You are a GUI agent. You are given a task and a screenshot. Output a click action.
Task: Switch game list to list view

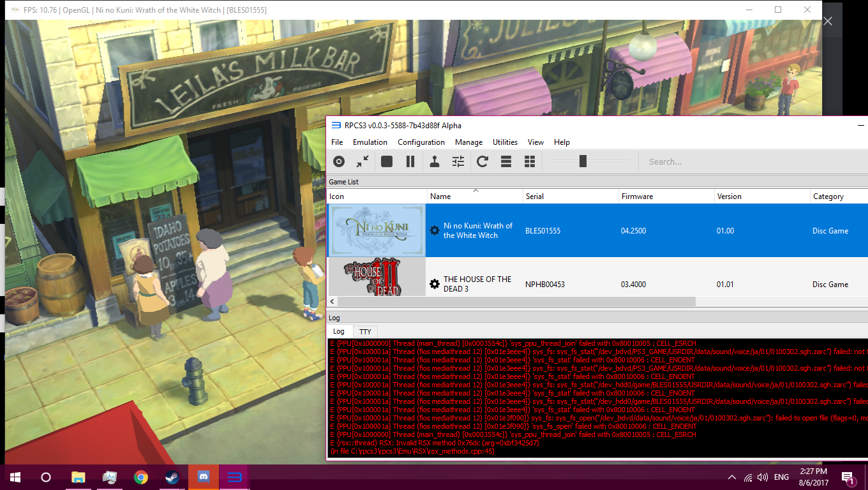(506, 161)
